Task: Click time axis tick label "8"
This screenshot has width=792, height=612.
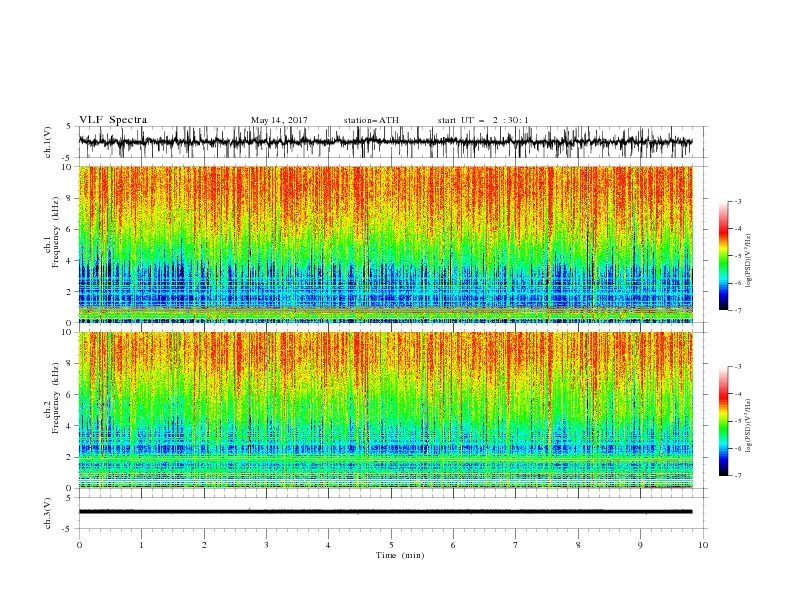Action: 578,545
